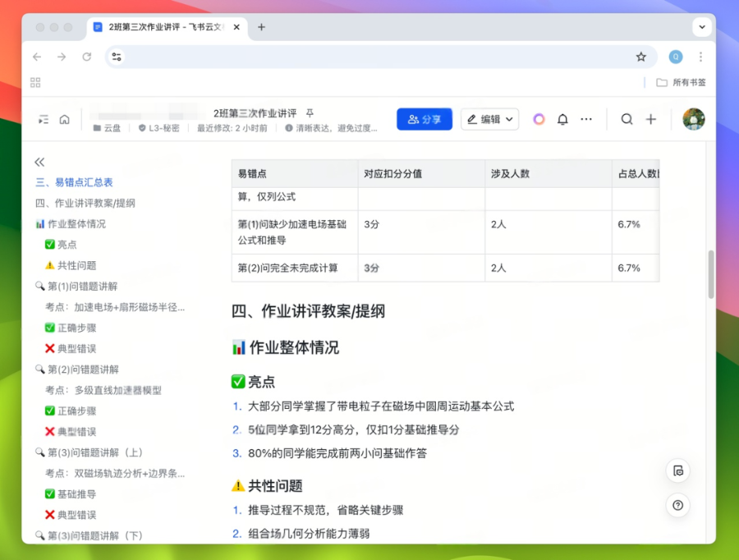
Task: Click 最近修改: 2 小时前 history link
Action: coord(232,128)
